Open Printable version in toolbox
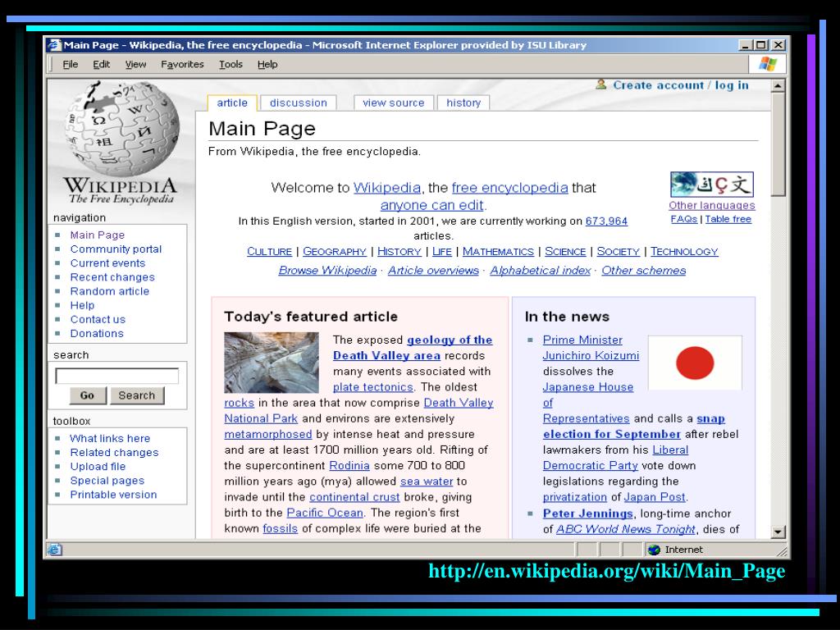 [113, 495]
